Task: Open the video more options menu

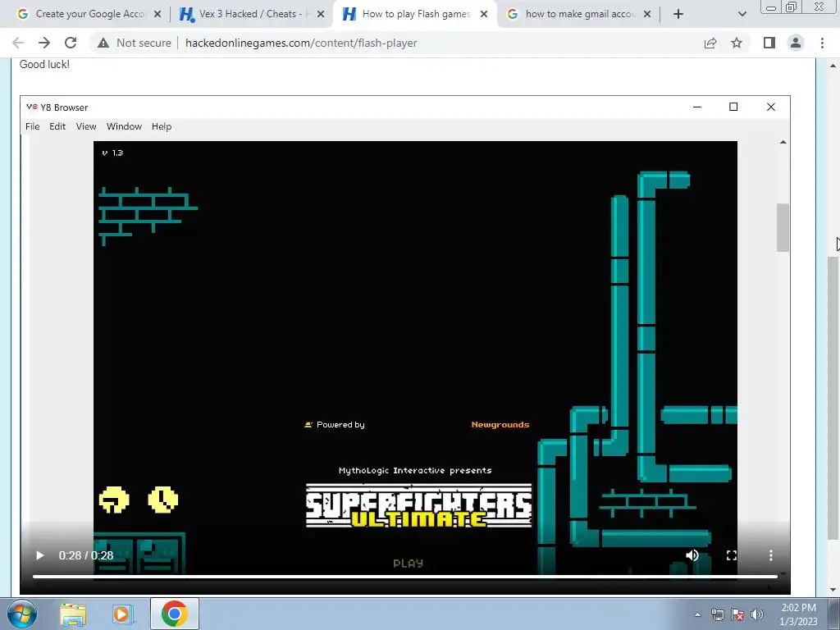Action: point(771,555)
